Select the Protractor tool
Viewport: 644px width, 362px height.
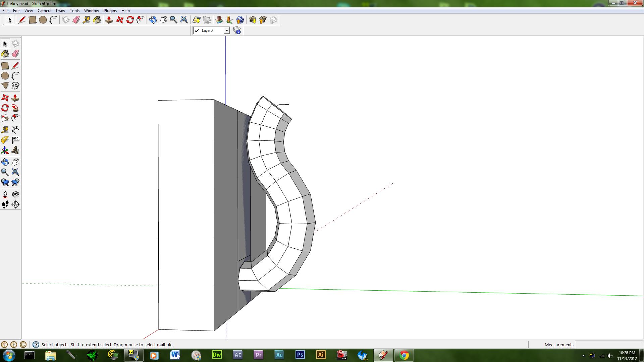click(5, 140)
